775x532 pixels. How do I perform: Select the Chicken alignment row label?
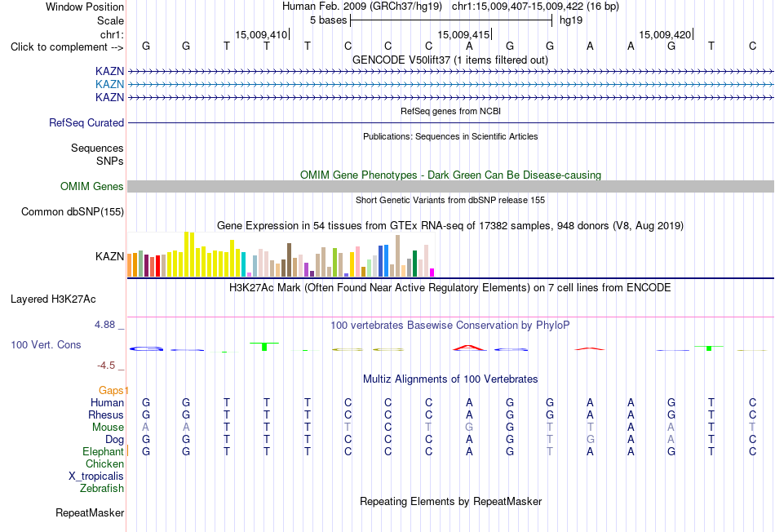point(104,463)
